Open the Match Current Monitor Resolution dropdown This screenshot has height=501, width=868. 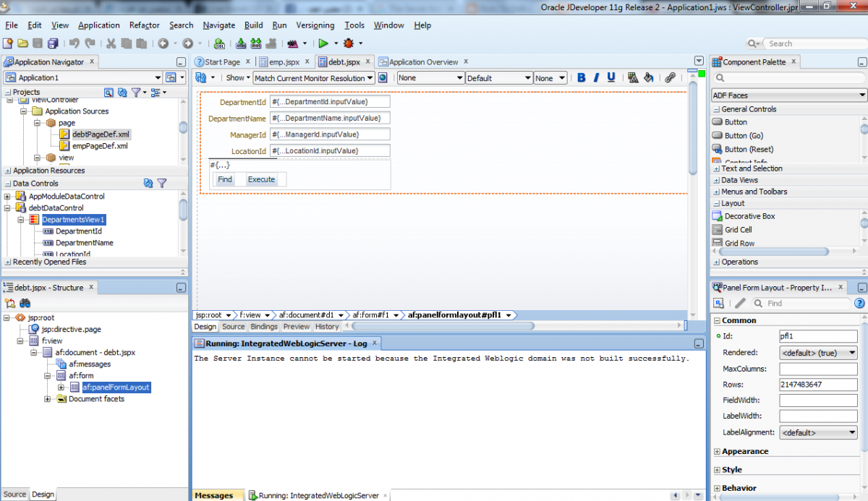tap(314, 78)
